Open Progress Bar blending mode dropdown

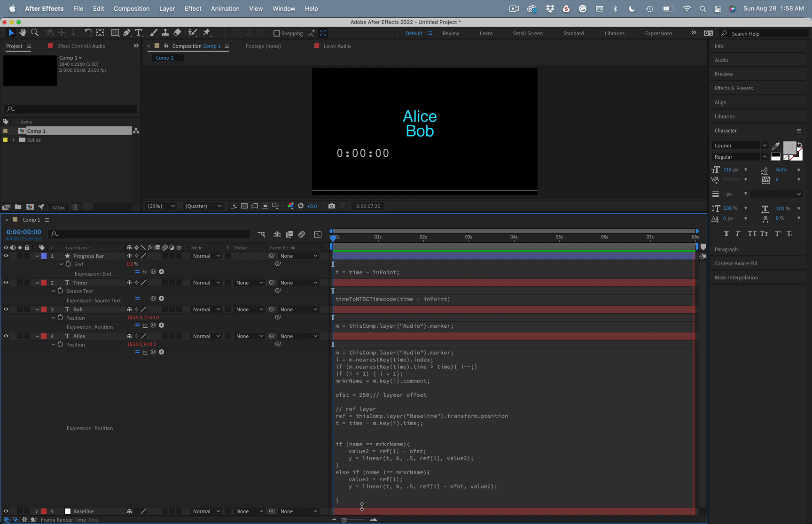click(x=206, y=256)
